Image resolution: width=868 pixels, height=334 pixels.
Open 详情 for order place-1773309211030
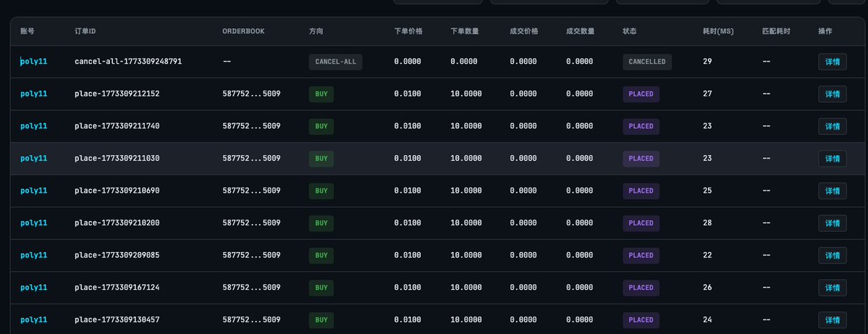[x=832, y=159]
